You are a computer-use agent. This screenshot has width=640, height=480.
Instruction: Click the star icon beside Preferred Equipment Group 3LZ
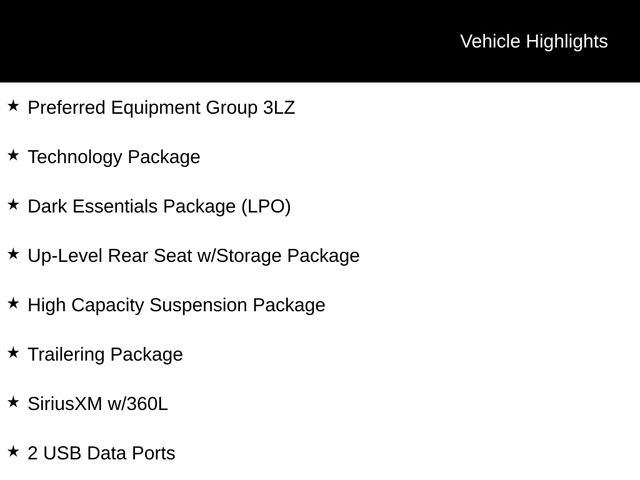(x=13, y=106)
